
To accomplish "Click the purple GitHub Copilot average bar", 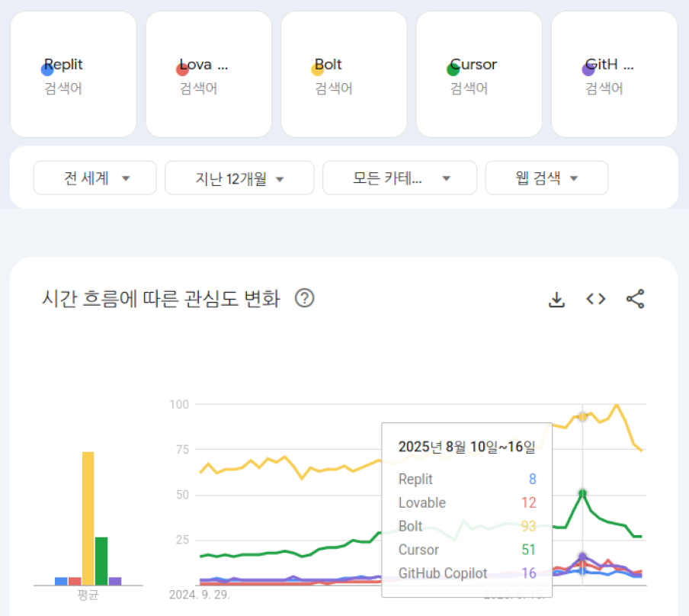I will (x=115, y=581).
